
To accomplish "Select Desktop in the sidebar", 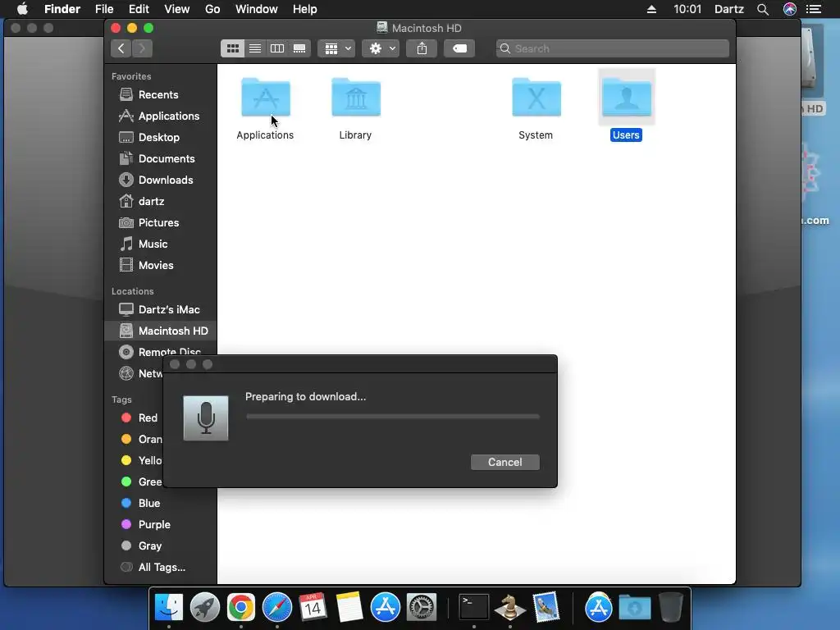I will coord(161,138).
